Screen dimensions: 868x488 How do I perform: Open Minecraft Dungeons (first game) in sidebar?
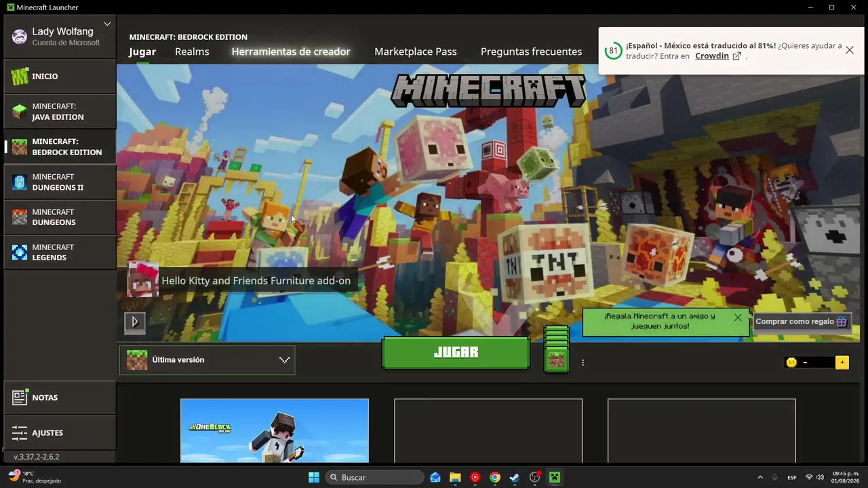tap(60, 218)
